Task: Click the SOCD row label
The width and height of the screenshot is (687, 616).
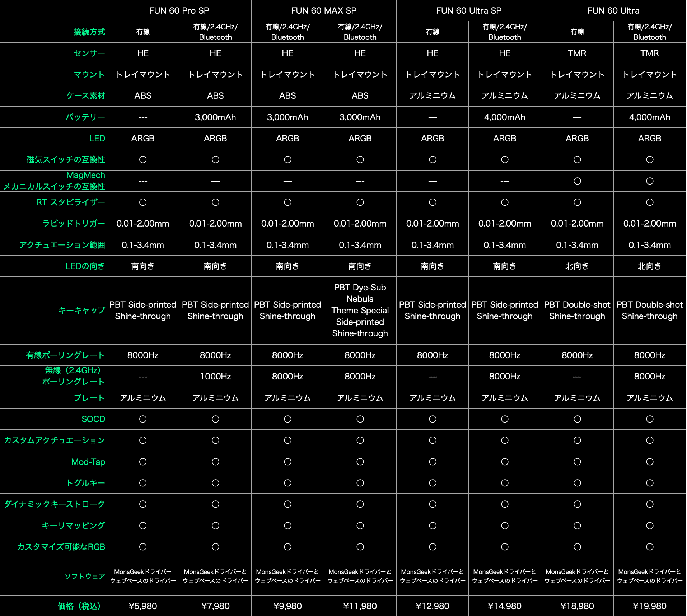Action: pos(93,419)
